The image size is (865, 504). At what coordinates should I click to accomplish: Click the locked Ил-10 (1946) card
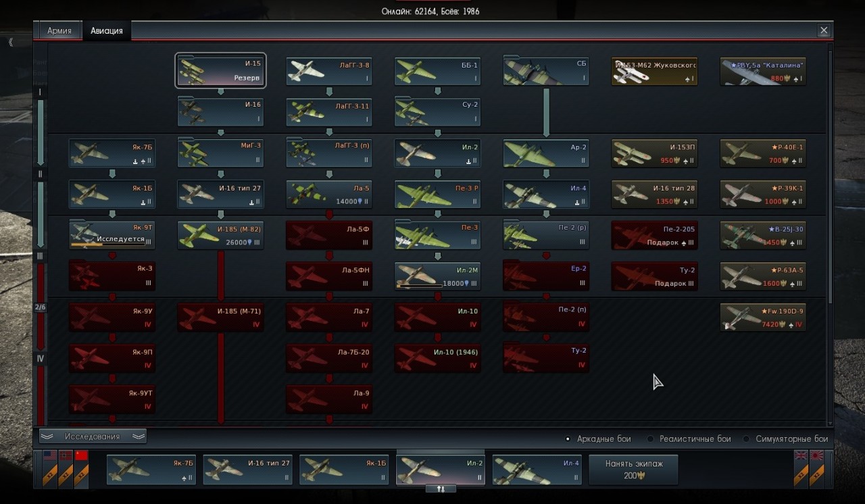[x=437, y=358]
